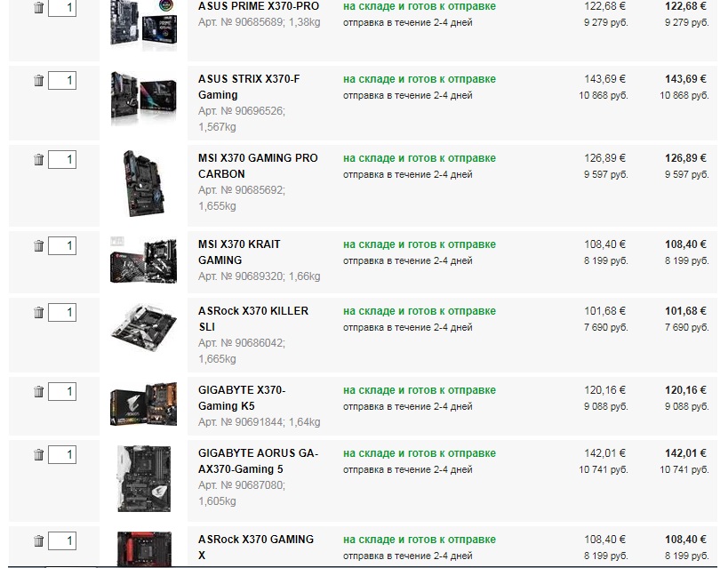Delete ASRock X370 GAMING X with trash icon
This screenshot has height=568, width=728.
pyautogui.click(x=39, y=540)
